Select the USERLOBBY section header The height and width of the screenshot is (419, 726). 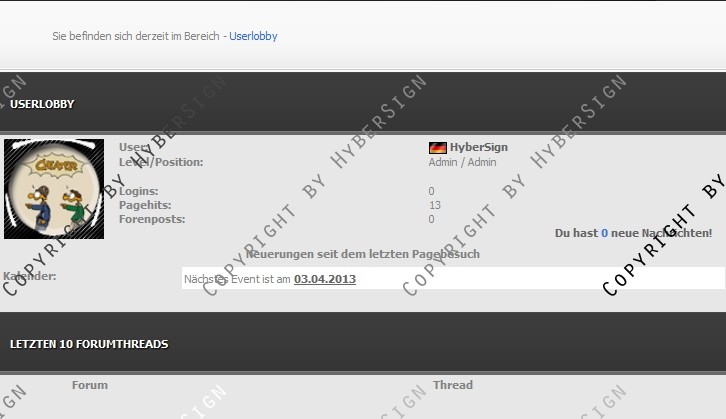[x=42, y=104]
